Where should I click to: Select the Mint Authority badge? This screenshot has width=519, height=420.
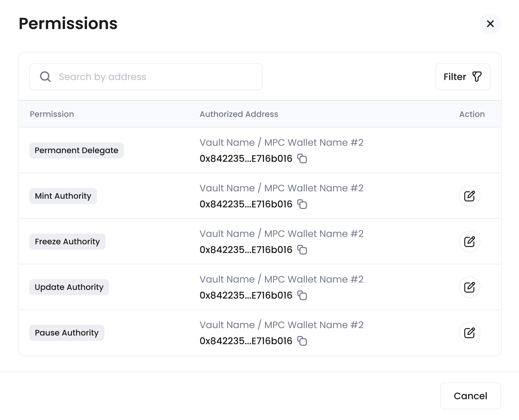click(63, 196)
